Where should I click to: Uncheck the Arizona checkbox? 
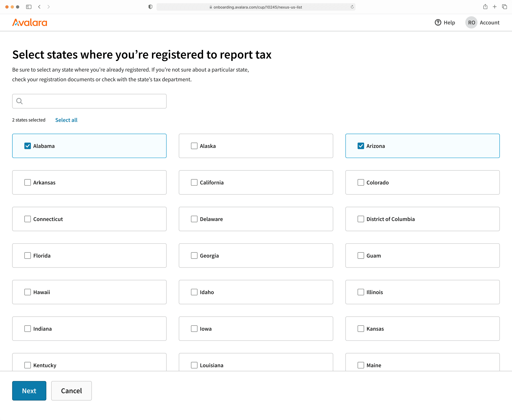(361, 146)
